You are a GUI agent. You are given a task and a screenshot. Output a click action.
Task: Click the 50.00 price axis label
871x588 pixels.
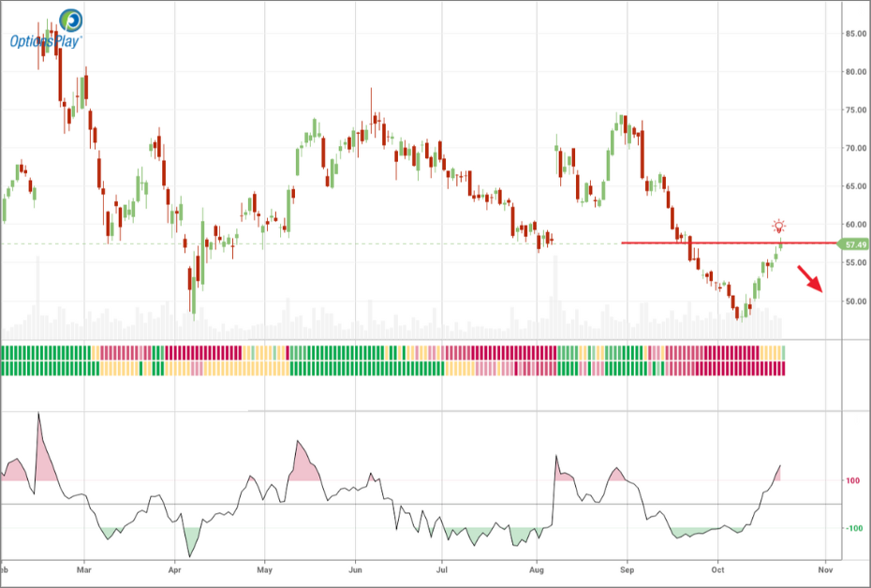pos(854,301)
